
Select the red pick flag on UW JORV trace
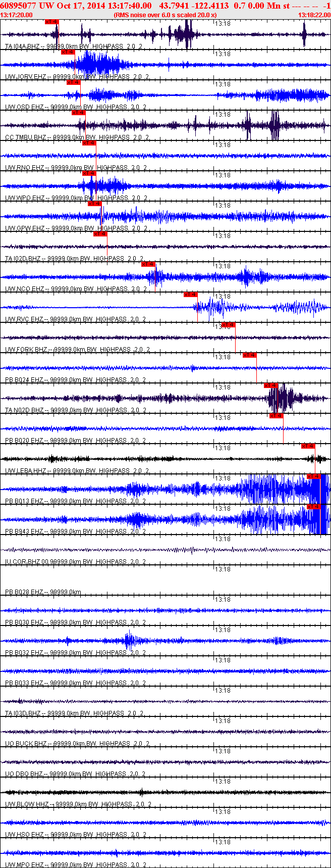68,52
